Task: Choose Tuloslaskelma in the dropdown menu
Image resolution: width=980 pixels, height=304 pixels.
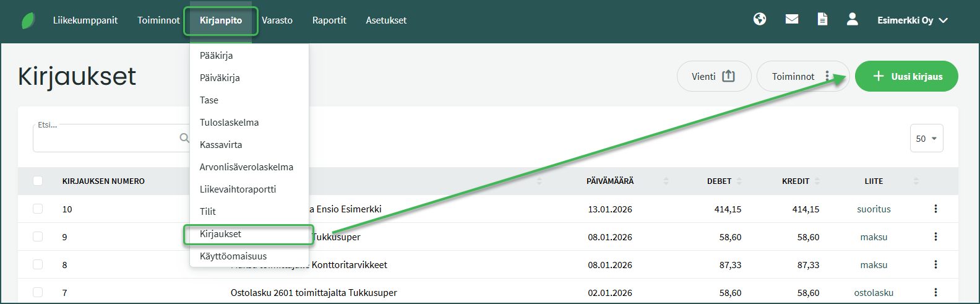Action: pos(229,123)
